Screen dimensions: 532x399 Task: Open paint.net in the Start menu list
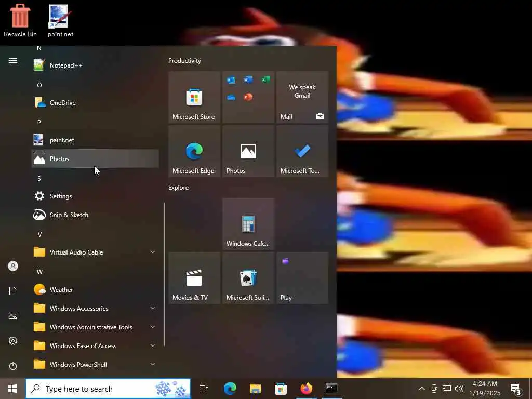[95, 140]
